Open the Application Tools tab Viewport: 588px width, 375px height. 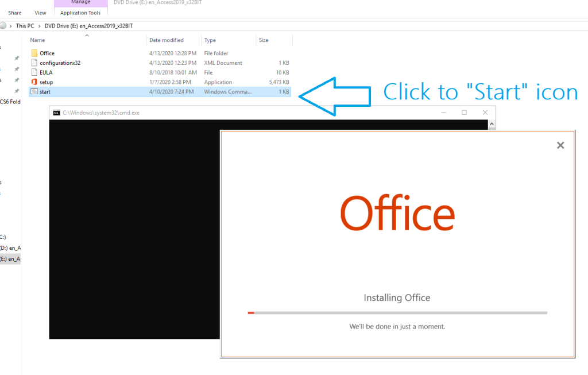coord(80,13)
